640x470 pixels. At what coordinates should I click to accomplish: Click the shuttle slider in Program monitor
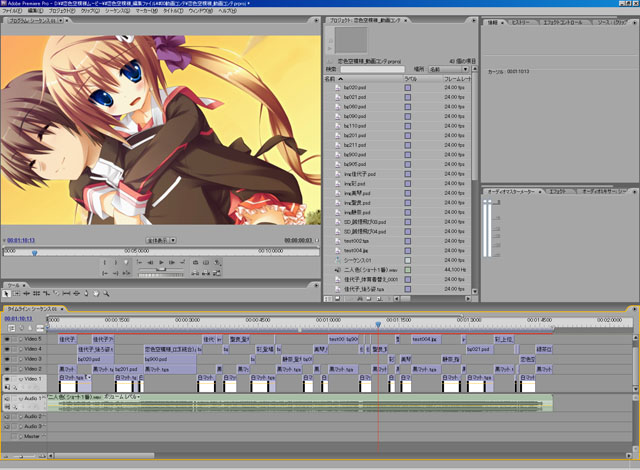tap(161, 270)
